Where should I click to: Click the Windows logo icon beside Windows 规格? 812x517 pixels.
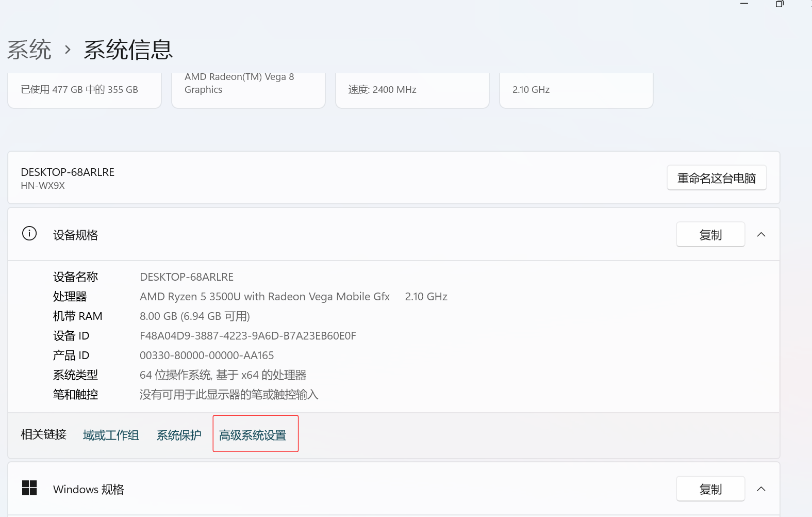29,488
